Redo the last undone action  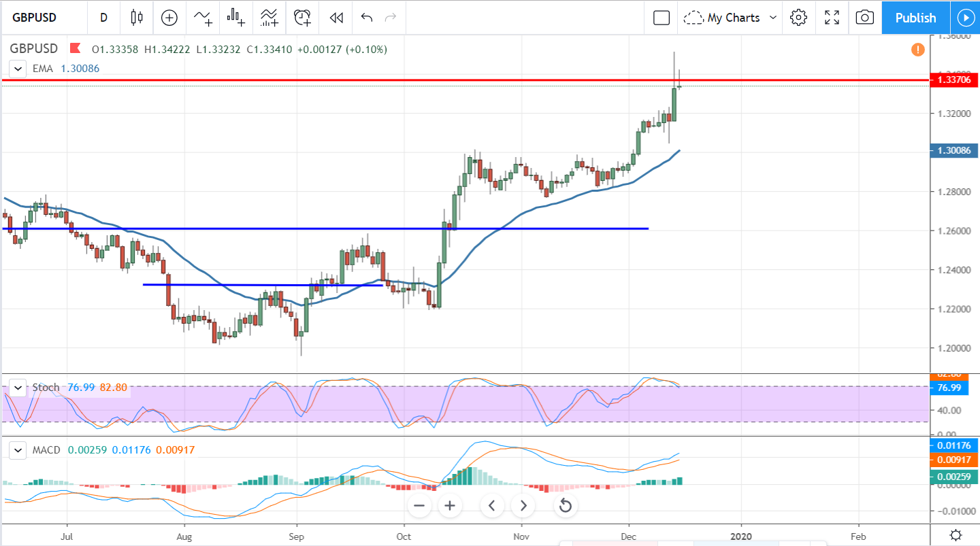point(391,18)
